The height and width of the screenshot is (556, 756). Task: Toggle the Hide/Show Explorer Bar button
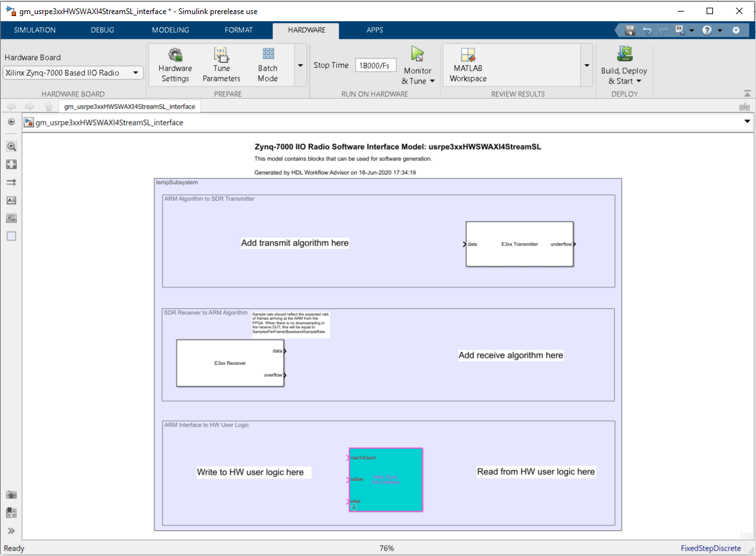[x=11, y=122]
